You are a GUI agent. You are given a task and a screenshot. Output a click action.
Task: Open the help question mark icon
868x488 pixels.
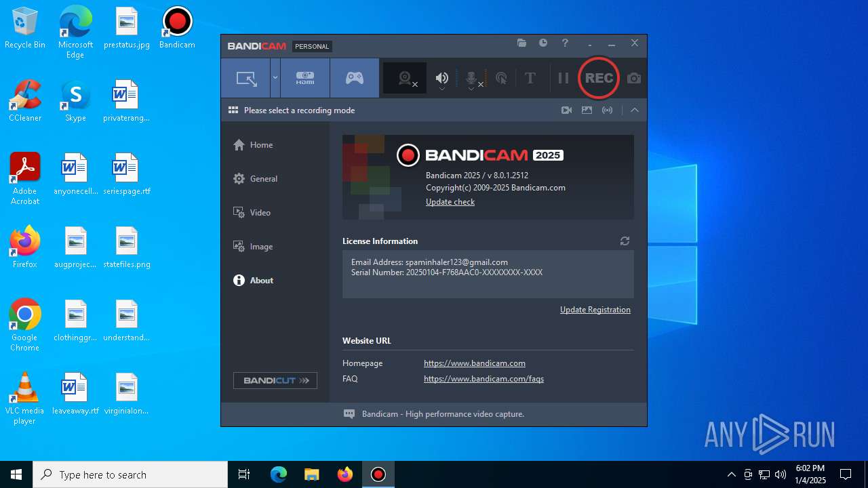tap(565, 43)
